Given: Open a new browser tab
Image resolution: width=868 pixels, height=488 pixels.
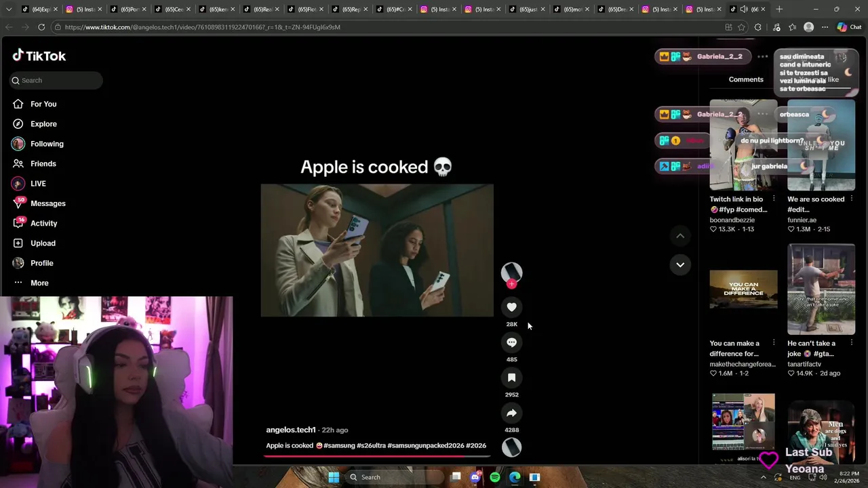Looking at the screenshot, I should (779, 9).
